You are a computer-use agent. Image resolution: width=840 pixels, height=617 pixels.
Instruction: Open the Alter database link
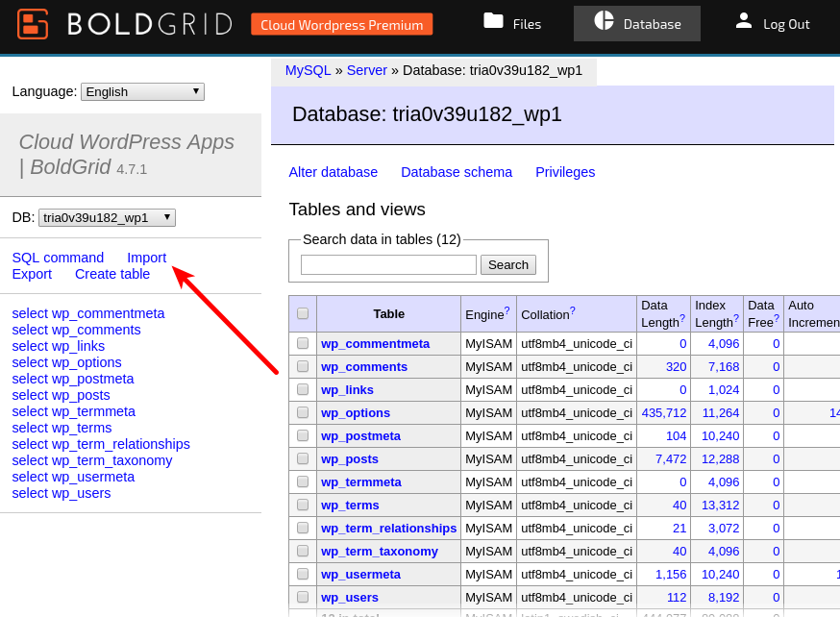(x=334, y=172)
